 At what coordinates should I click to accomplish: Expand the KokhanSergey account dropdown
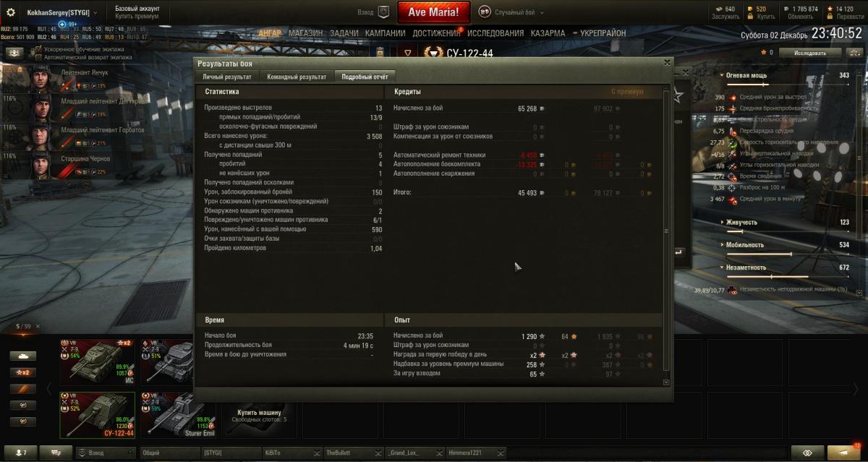pos(95,13)
